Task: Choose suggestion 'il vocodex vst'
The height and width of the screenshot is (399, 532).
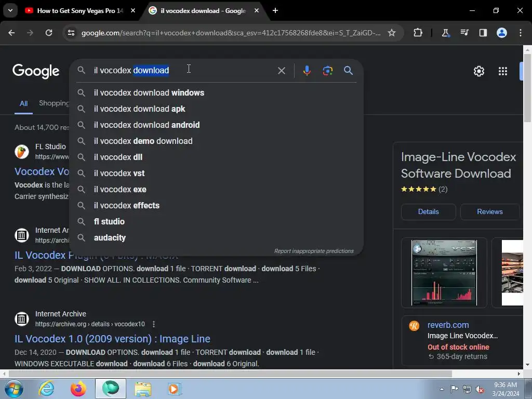Action: [x=216, y=174]
